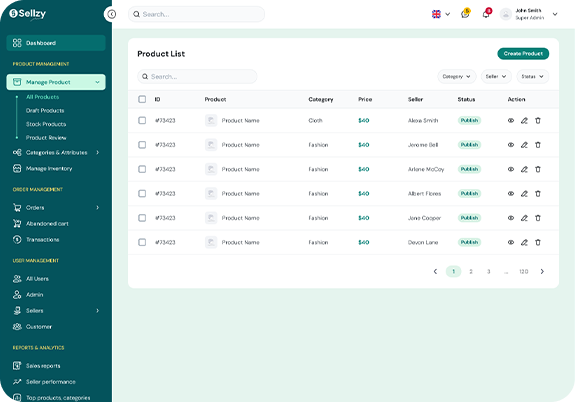
Task: Edit the Jerome Bell product with pencil icon
Action: 524,145
